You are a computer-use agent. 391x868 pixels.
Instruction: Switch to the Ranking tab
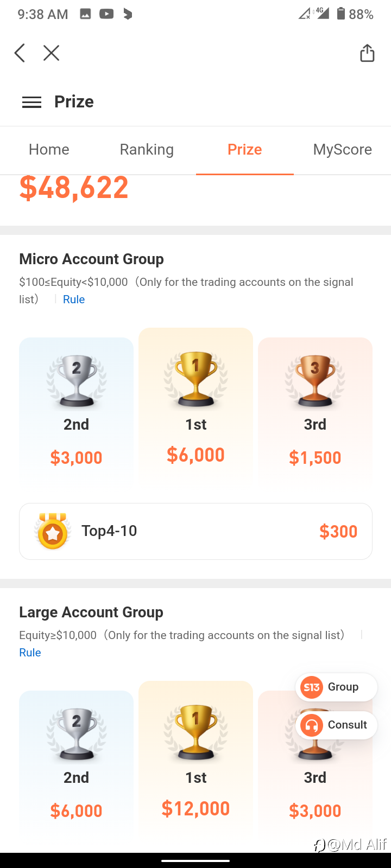pos(147,150)
